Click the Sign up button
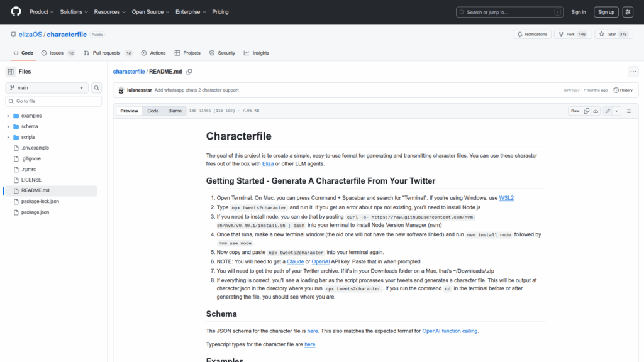 [606, 12]
